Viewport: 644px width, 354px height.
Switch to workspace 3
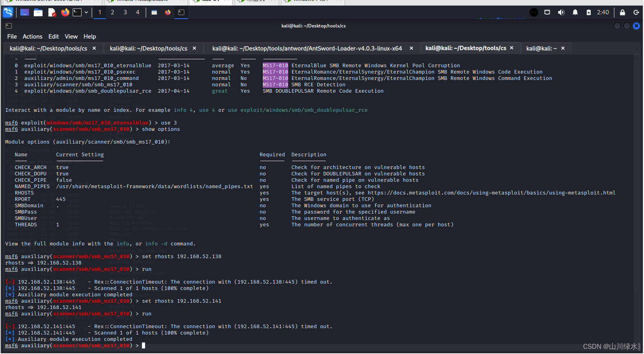click(125, 12)
